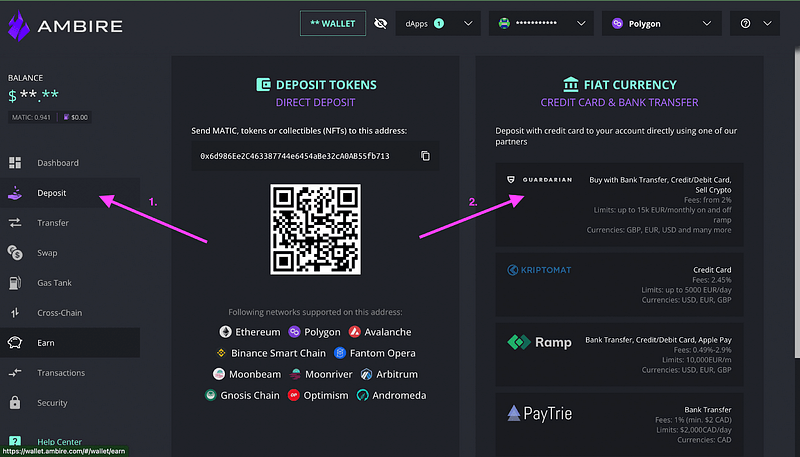Click the Deposit hand icon
This screenshot has width=800, height=457.
(15, 193)
